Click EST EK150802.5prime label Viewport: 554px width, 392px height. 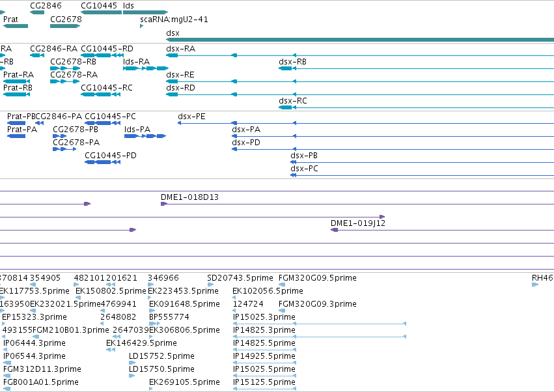click(x=111, y=291)
